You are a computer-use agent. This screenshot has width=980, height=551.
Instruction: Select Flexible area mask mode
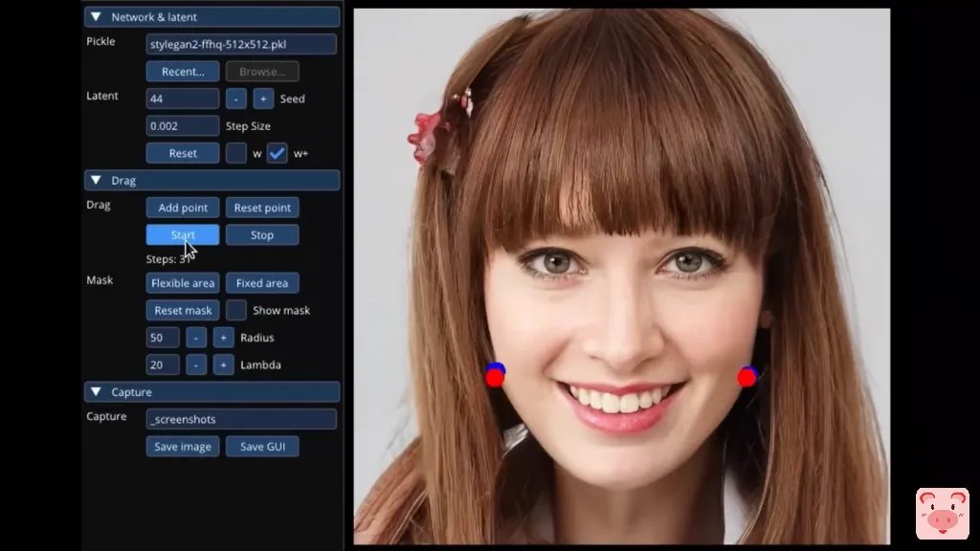point(183,283)
